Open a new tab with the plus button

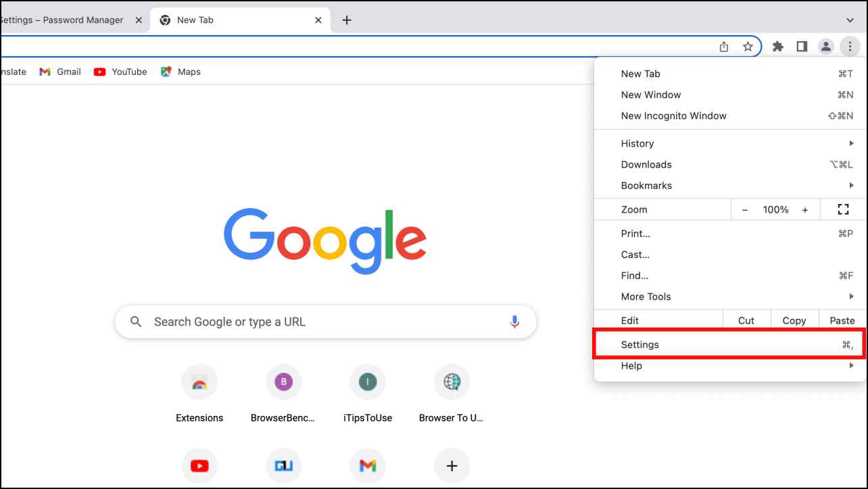click(347, 20)
